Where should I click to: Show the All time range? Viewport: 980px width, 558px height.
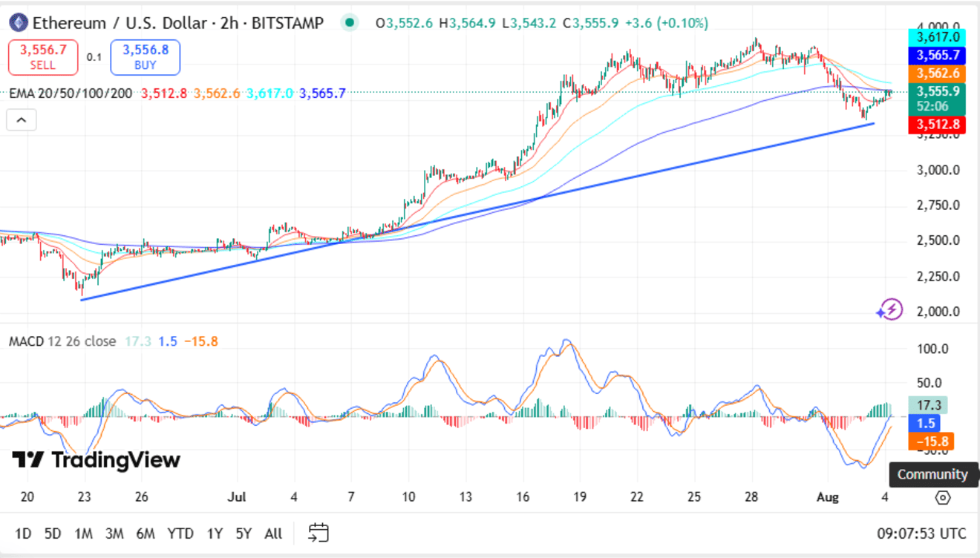click(x=273, y=534)
